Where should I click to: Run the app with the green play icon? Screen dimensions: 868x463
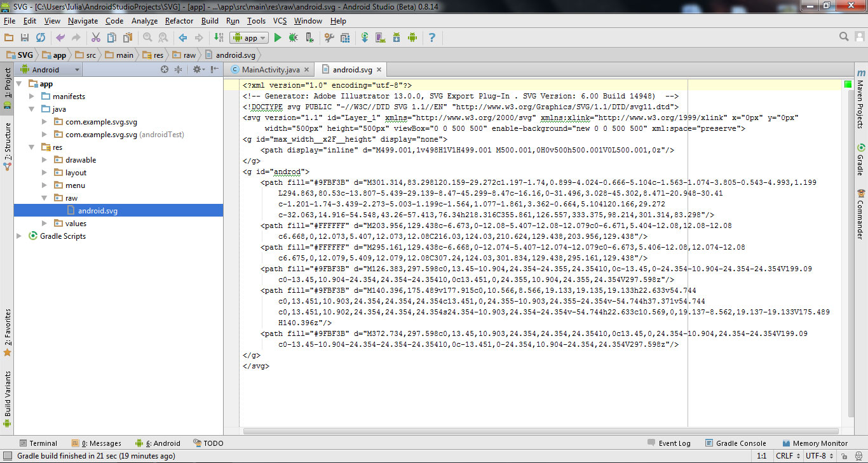click(278, 38)
